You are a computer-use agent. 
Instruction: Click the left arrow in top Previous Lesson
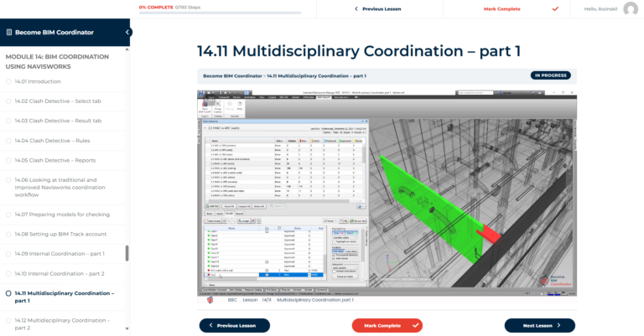[356, 8]
